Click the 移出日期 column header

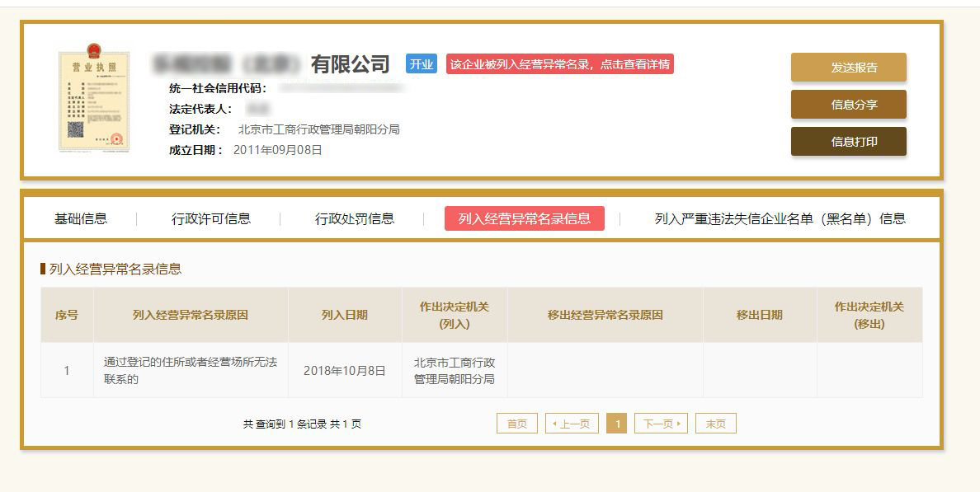tap(760, 315)
